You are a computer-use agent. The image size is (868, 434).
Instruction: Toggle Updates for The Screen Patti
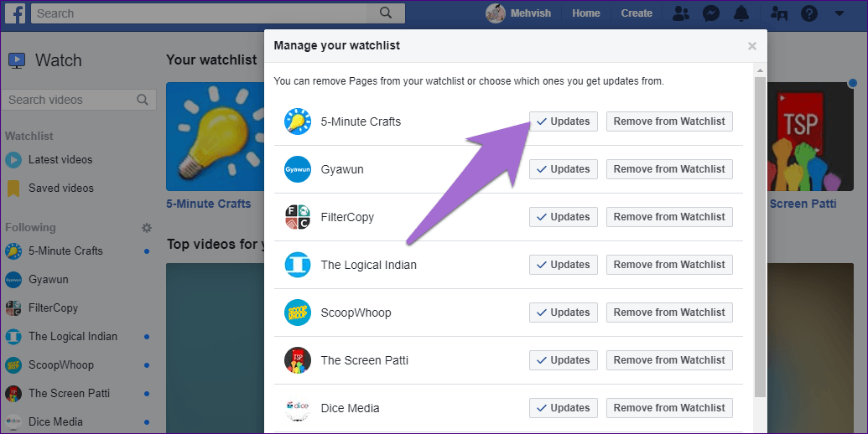click(x=563, y=360)
